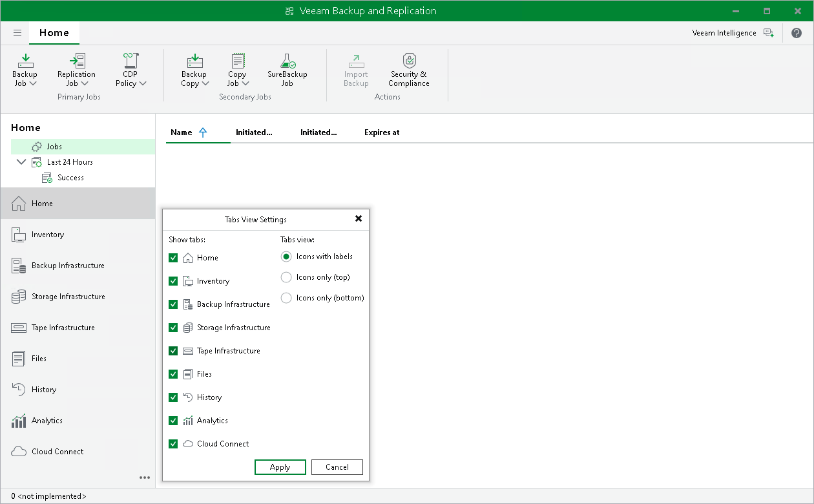Select Icons only (top) radio option

coord(286,277)
